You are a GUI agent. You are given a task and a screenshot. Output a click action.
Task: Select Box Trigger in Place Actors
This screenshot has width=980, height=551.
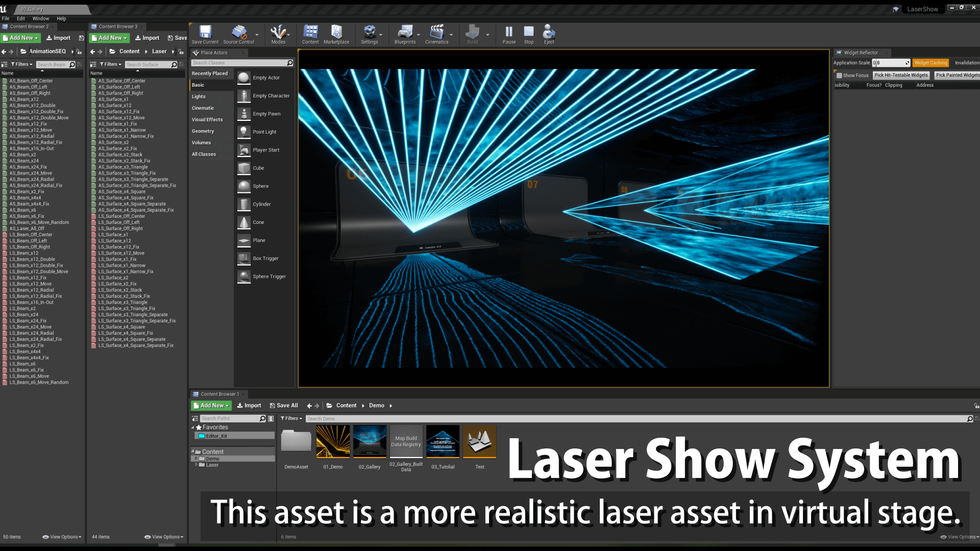[265, 259]
